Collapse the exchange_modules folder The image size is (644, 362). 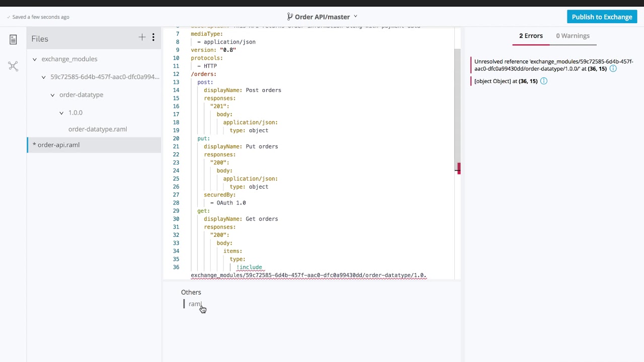[x=35, y=59]
